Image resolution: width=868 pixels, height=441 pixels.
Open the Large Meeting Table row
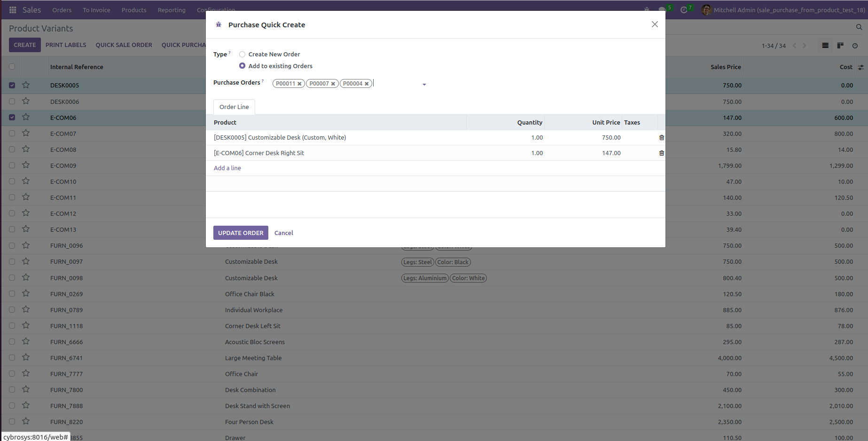pos(434,358)
